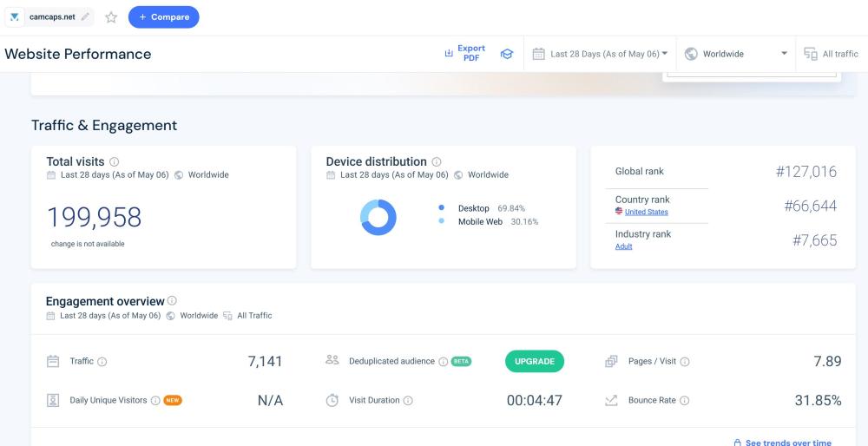Open the Last 28 Days date dropdown
The width and height of the screenshot is (868, 446).
coord(601,54)
